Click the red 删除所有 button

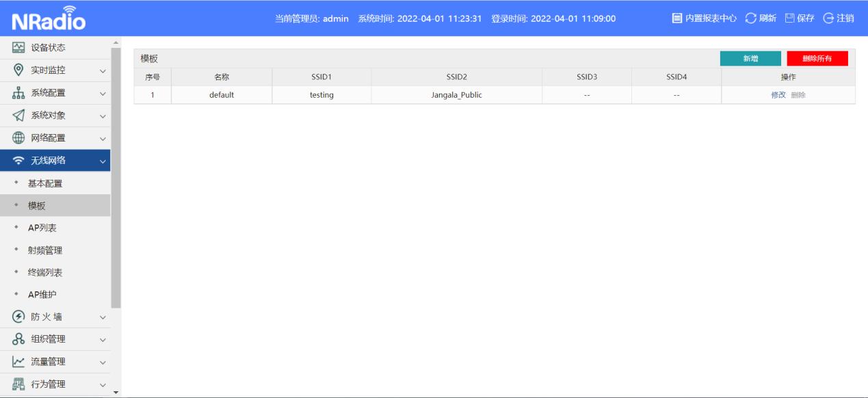click(817, 59)
